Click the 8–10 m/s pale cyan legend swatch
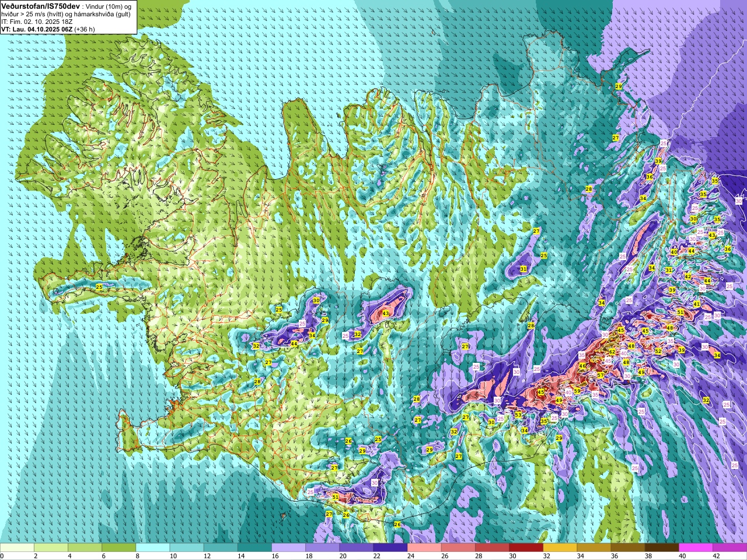 point(153,547)
